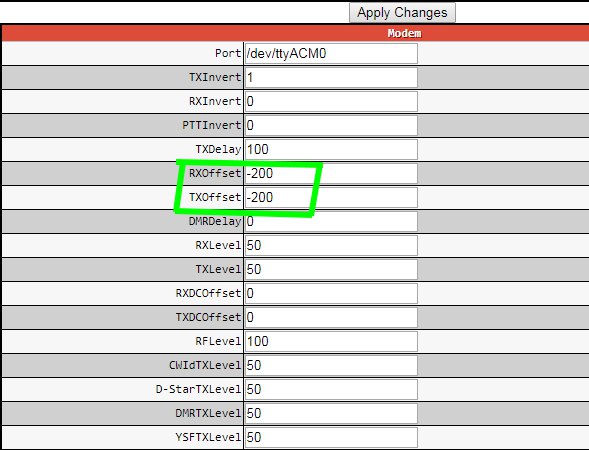The height and width of the screenshot is (450, 589).
Task: Click the TXDelay value field
Action: click(331, 149)
